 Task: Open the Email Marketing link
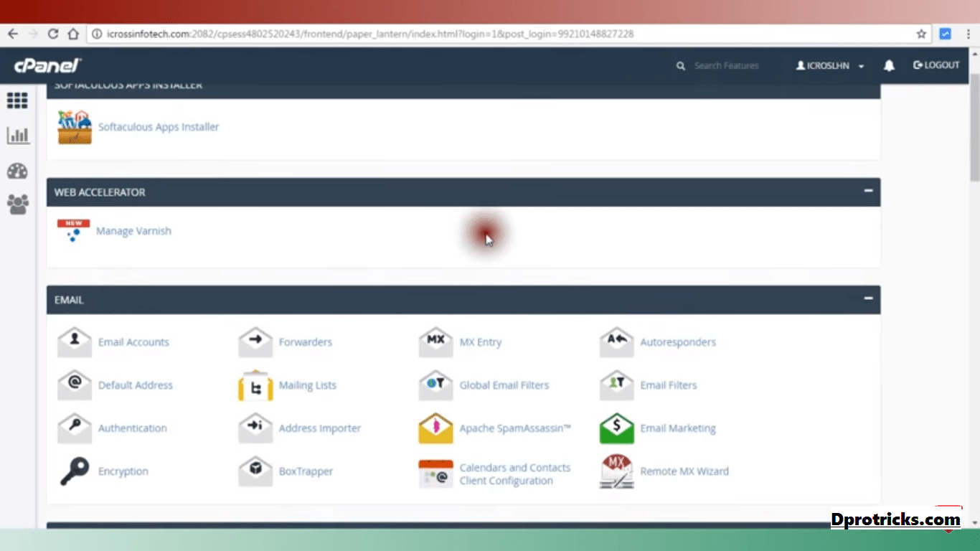678,428
